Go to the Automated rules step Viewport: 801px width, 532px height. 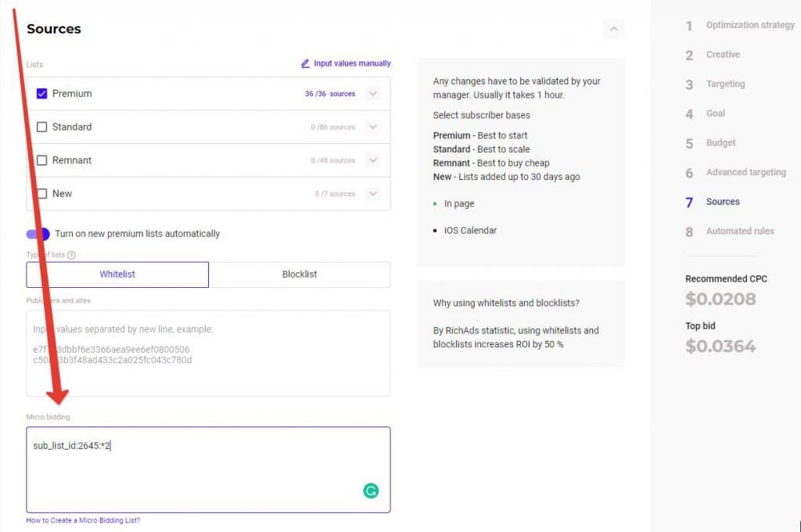(x=739, y=232)
